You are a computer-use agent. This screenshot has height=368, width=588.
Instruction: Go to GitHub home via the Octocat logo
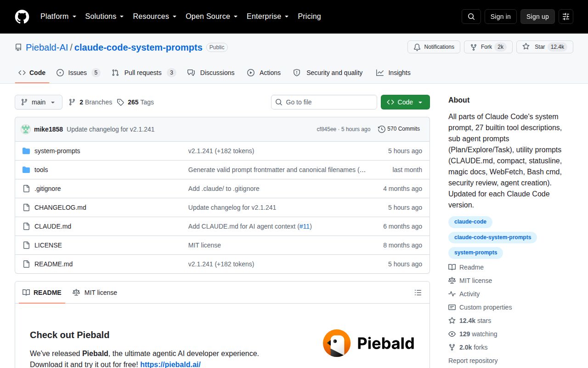tap(22, 17)
